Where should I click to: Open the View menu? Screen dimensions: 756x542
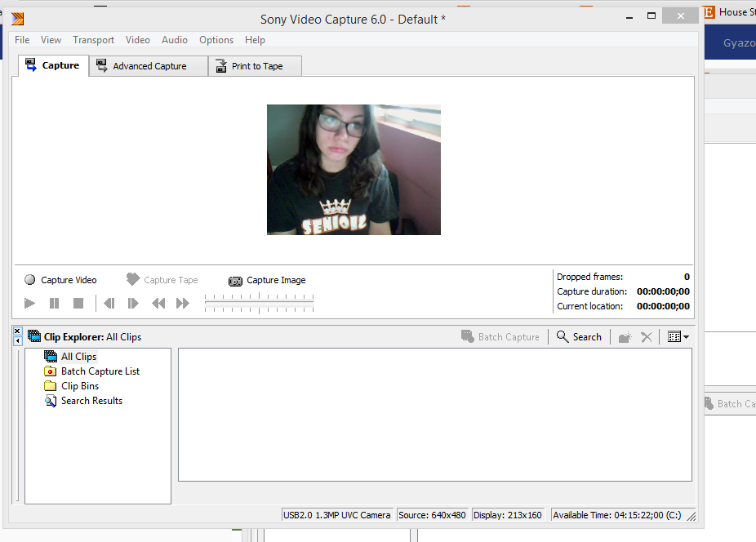coord(51,40)
